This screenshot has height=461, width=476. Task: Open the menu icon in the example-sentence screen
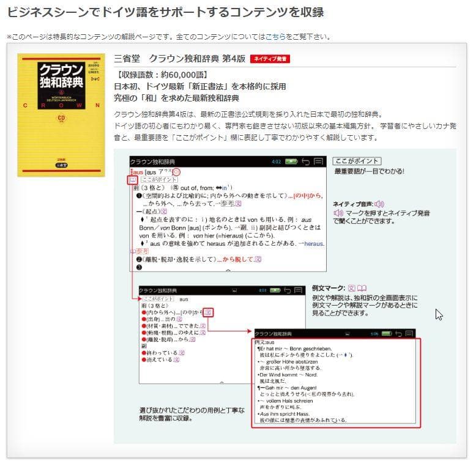pyautogui.click(x=409, y=334)
